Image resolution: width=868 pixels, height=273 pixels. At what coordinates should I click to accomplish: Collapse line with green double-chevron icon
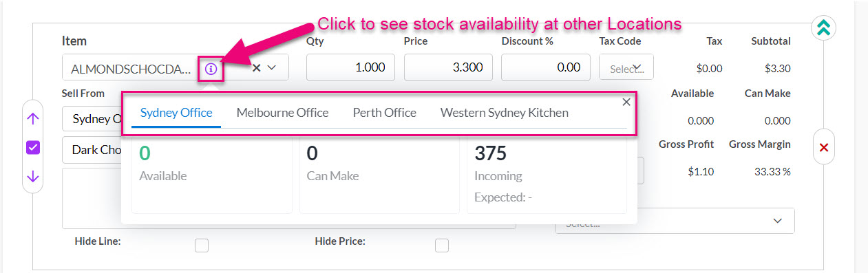822,28
